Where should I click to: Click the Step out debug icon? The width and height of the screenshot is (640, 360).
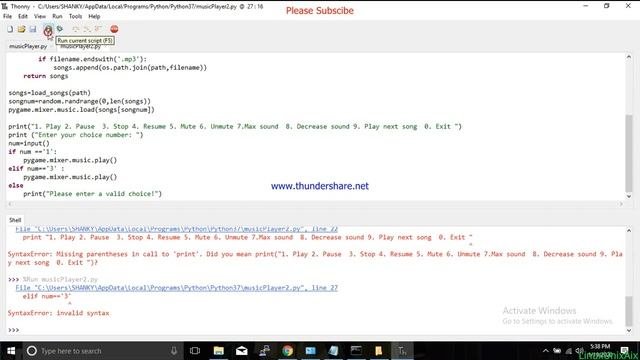pos(98,29)
